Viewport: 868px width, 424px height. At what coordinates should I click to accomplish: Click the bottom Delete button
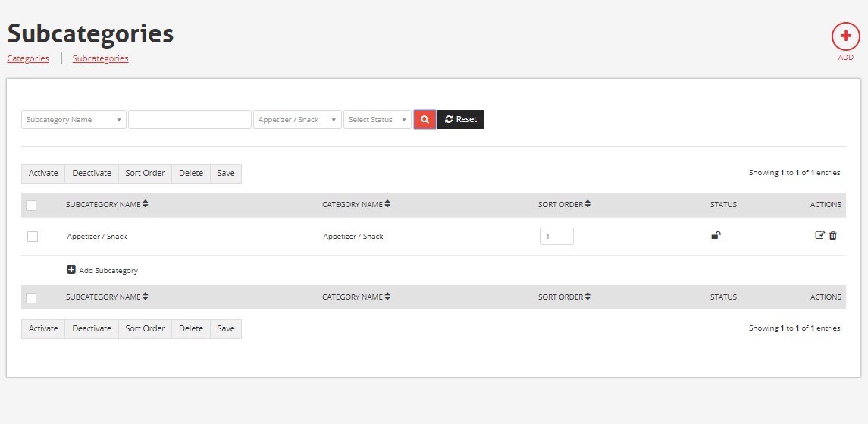(x=191, y=328)
